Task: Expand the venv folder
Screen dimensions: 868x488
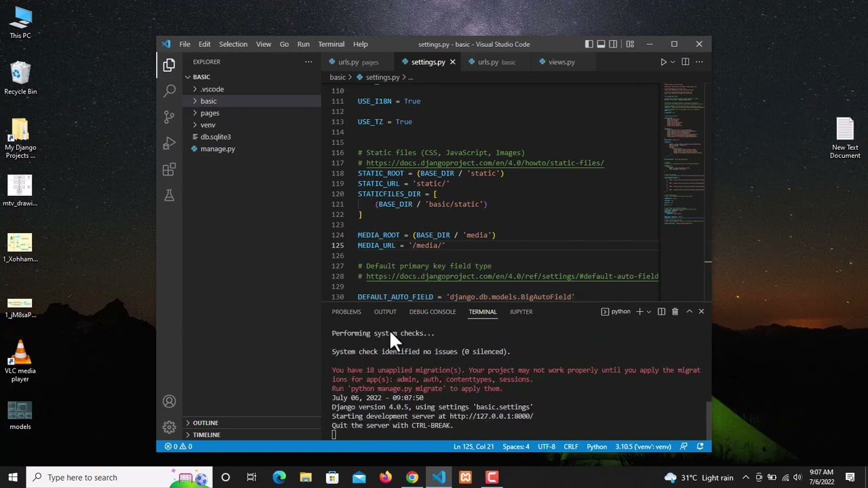Action: coord(252,125)
